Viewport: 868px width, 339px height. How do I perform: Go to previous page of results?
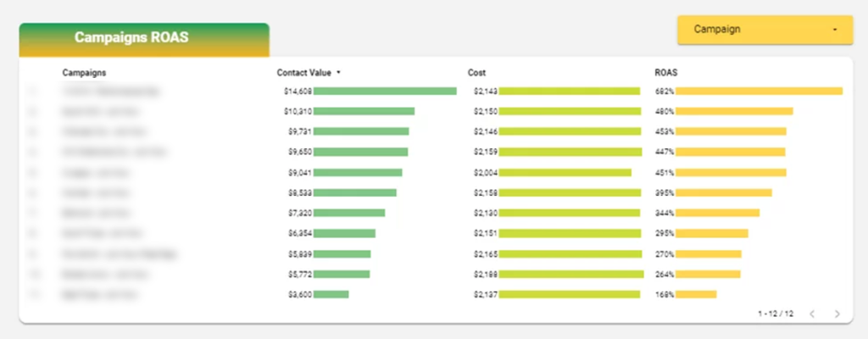click(x=812, y=314)
